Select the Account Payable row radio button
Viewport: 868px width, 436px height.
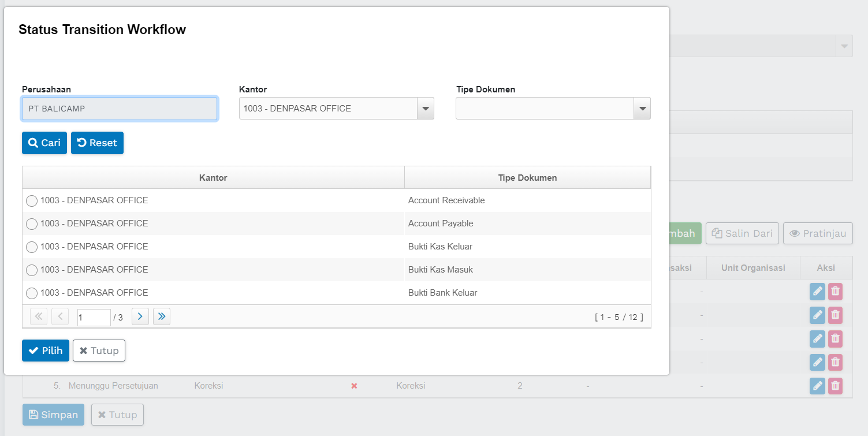tap(32, 224)
